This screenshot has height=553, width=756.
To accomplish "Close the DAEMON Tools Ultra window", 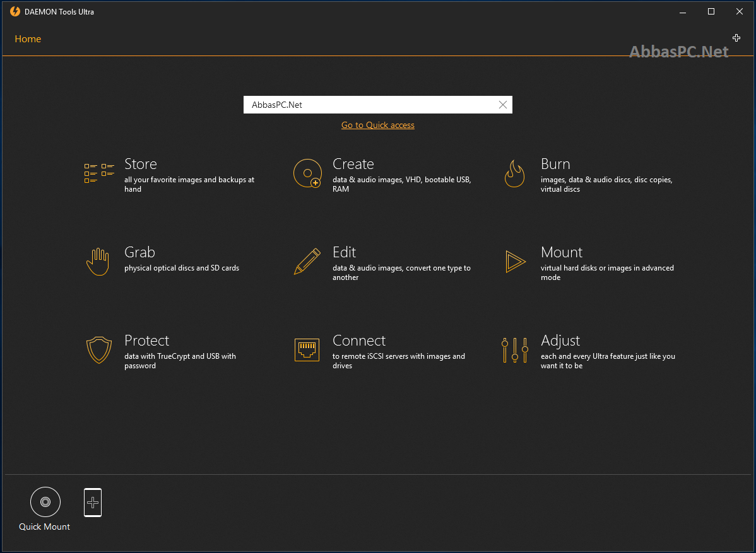I will (740, 11).
